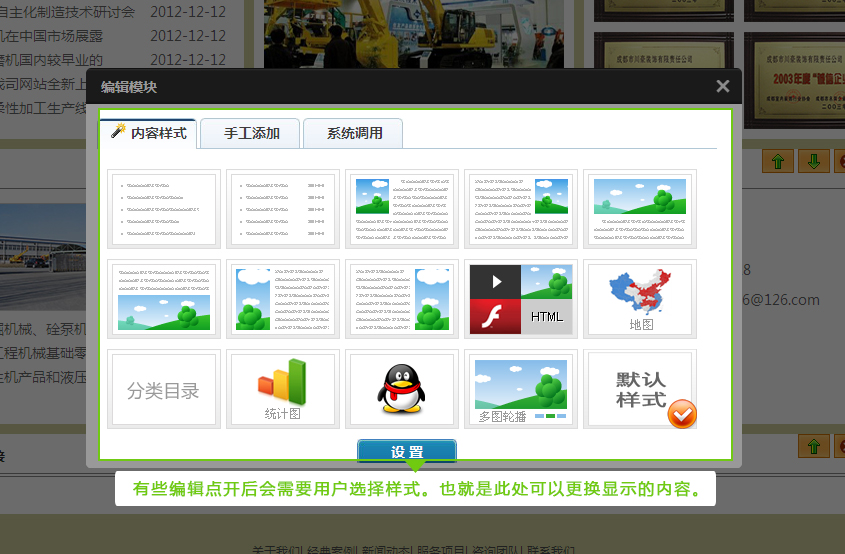Choose the Flash/HTML media style
This screenshot has height=554, width=845.
(x=521, y=299)
